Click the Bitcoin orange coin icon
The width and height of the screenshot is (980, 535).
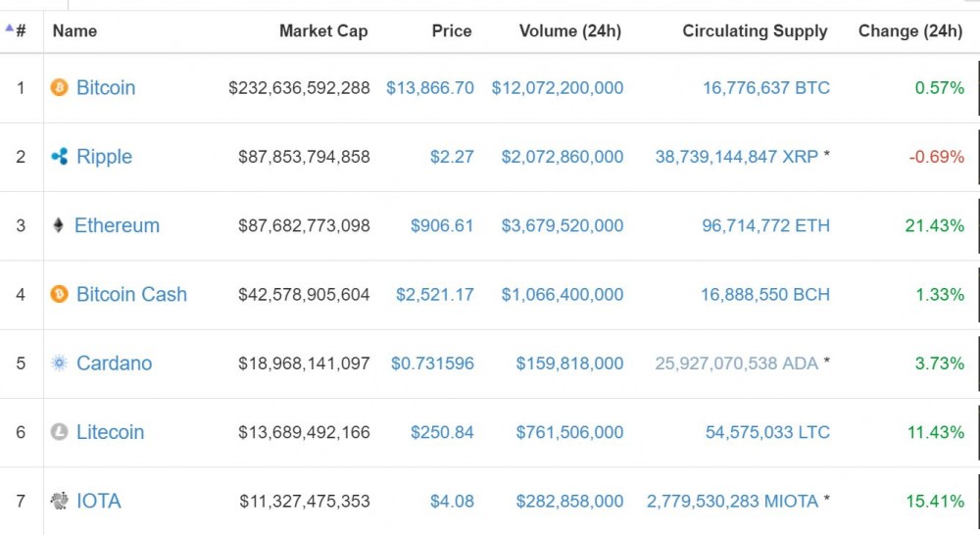tap(60, 87)
